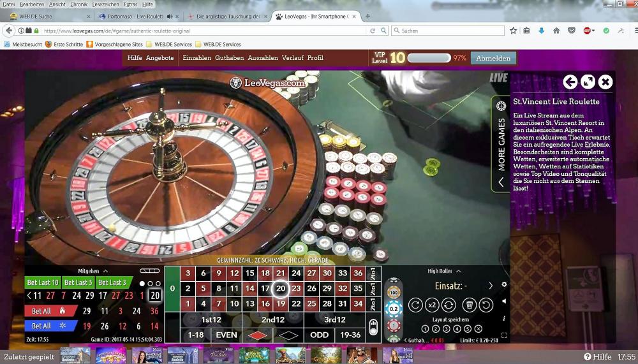This screenshot has height=364, width=638.
Task: Switch to WEB.DE Suche tab
Action: (x=48, y=17)
